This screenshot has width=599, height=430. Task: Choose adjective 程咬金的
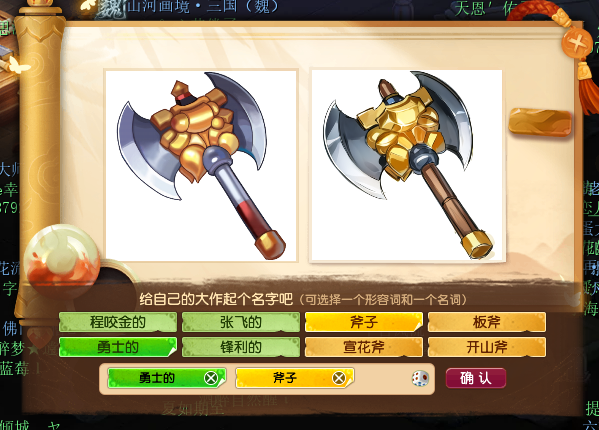pos(118,322)
